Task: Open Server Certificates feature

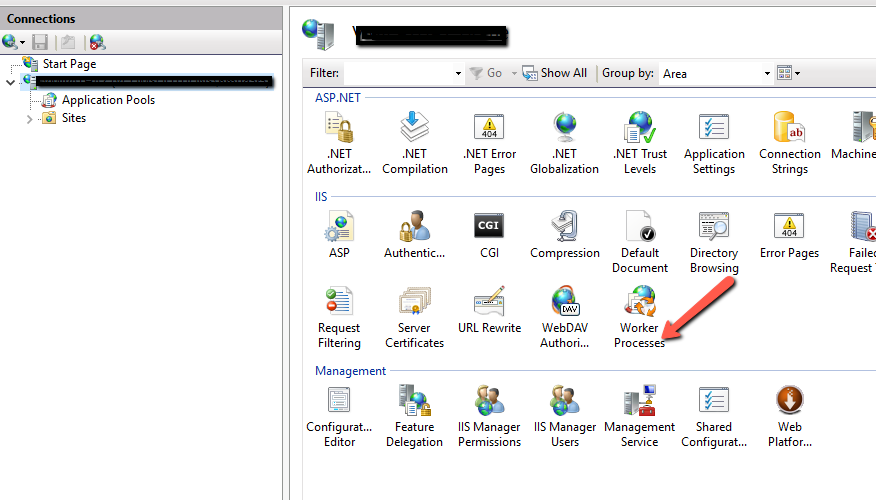Action: tap(415, 317)
